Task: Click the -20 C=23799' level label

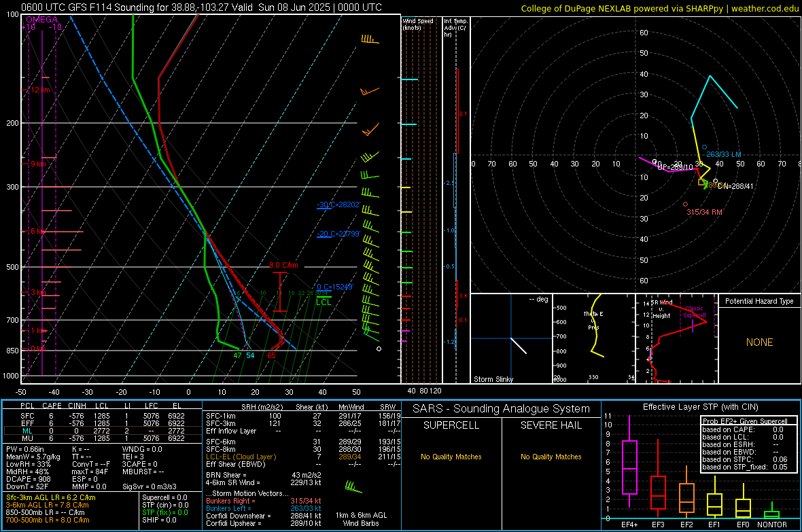Action: (338, 234)
